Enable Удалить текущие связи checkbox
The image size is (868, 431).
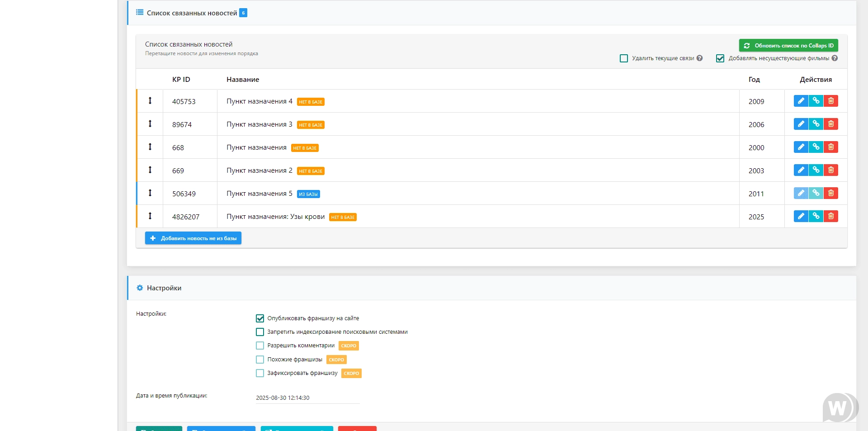(x=624, y=58)
